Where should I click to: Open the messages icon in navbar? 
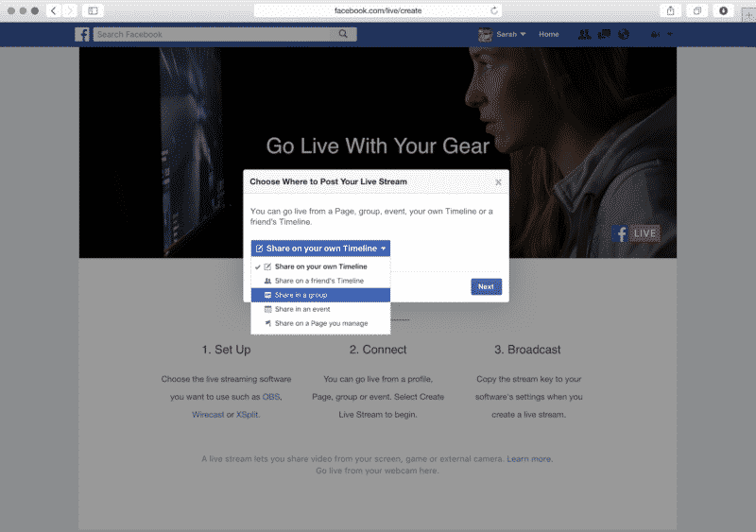604,35
